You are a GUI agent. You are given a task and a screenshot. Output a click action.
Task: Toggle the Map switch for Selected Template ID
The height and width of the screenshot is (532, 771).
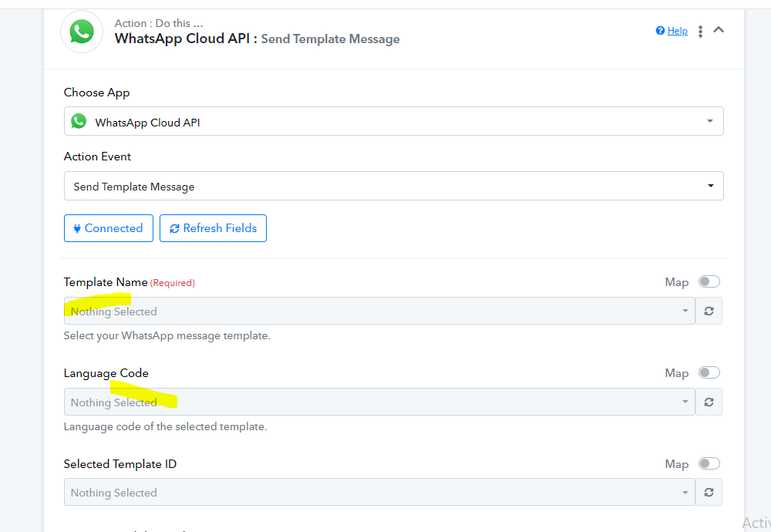(709, 463)
